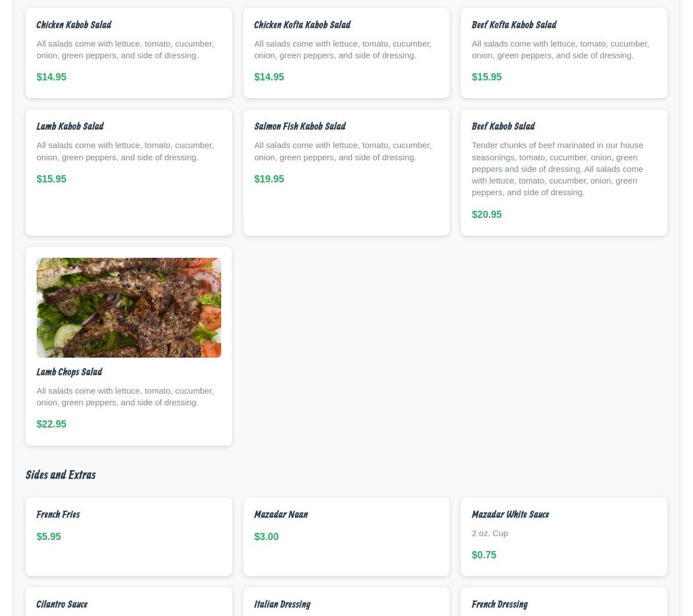Add Mazadar Naan from sides
The width and height of the screenshot is (693, 616).
click(346, 537)
